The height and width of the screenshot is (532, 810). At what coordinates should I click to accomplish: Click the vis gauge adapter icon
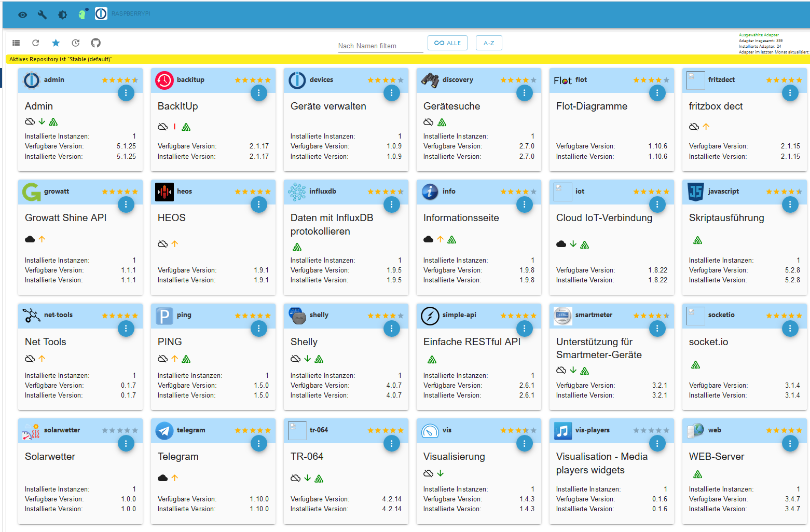430,431
